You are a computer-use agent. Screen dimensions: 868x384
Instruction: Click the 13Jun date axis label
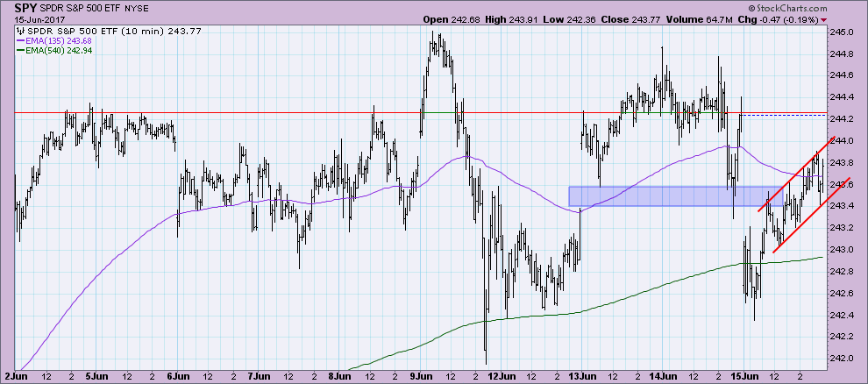582,374
